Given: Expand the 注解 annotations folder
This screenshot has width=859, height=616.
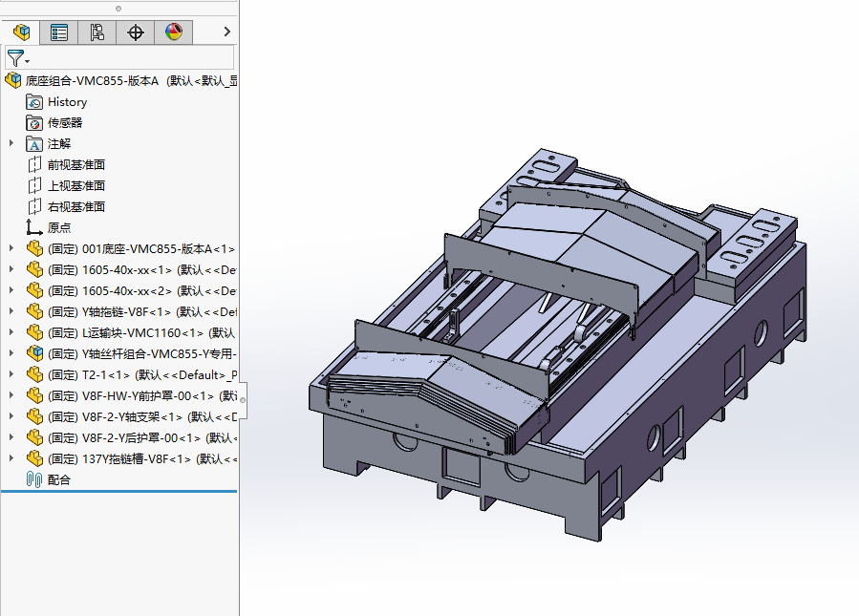Looking at the screenshot, I should click(x=11, y=143).
